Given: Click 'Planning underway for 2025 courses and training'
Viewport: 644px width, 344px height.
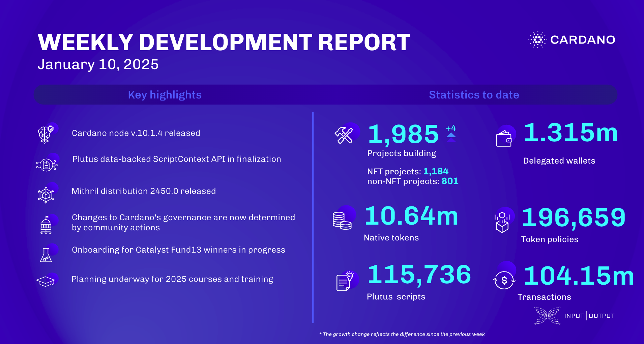Looking at the screenshot, I should coord(172,279).
